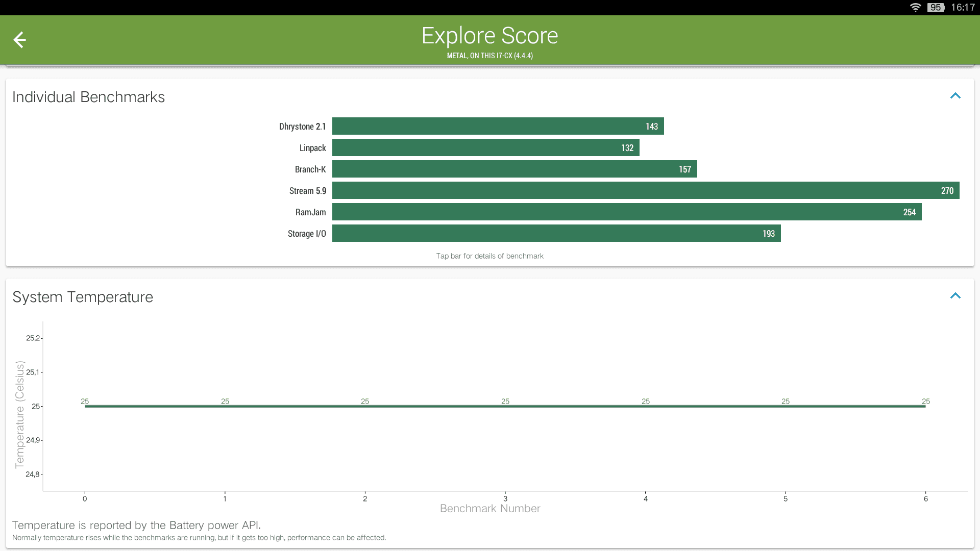Tap the Branch-K bar showing 157
980x551 pixels.
point(514,169)
